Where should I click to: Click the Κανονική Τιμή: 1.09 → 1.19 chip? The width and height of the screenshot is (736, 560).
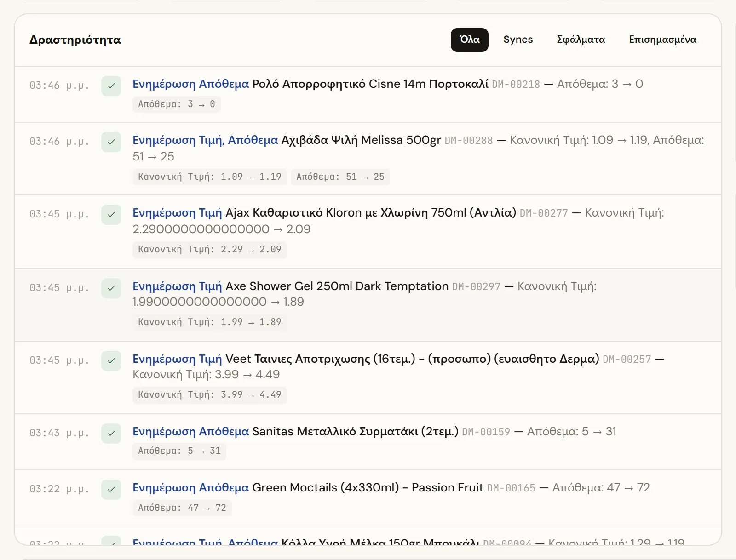(x=210, y=177)
